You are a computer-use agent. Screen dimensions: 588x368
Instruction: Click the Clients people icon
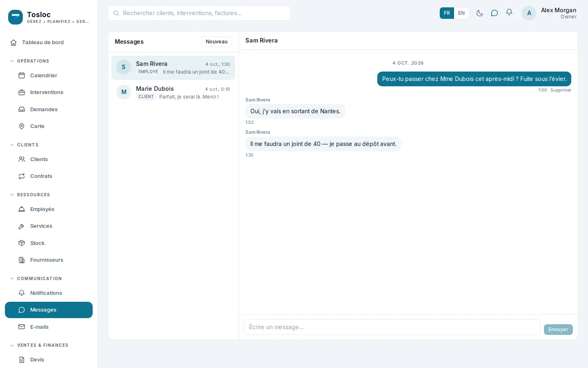(x=22, y=159)
